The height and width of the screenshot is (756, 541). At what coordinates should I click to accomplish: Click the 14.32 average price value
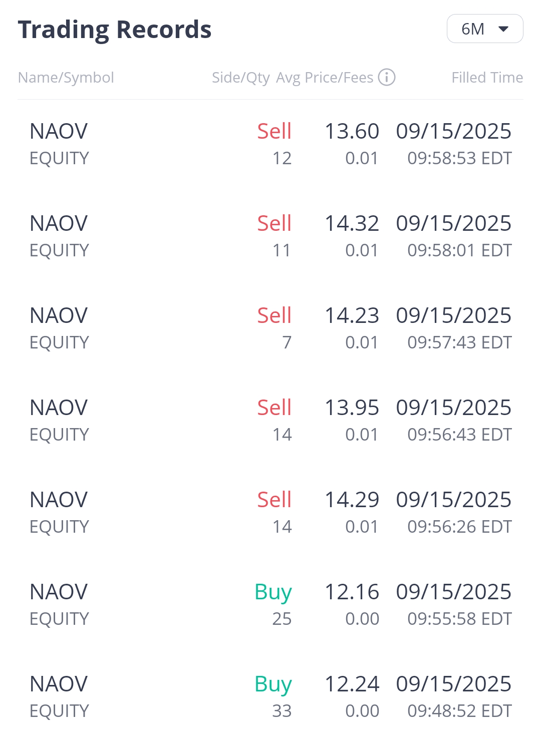[352, 223]
